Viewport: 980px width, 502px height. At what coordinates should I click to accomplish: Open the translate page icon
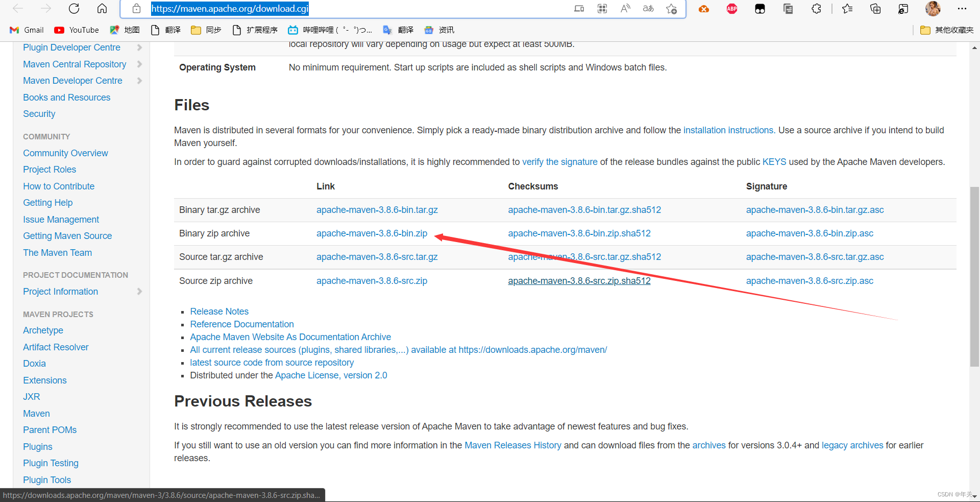[648, 9]
